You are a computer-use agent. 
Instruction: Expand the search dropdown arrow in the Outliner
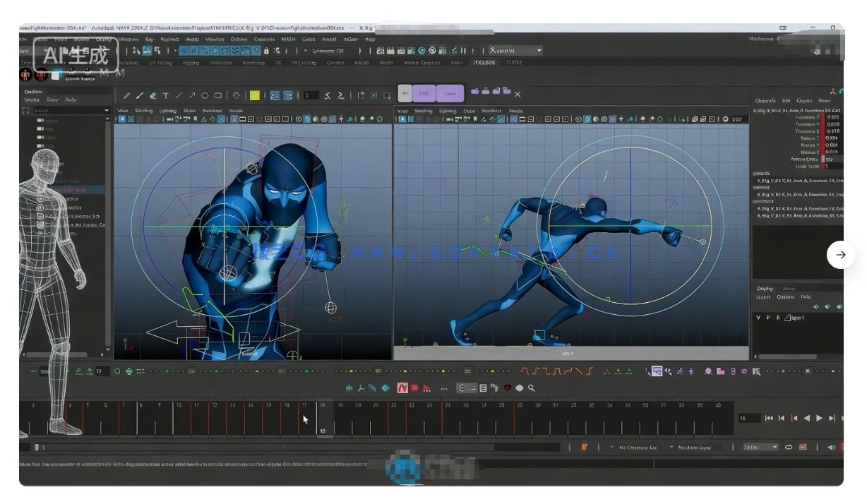(x=107, y=111)
